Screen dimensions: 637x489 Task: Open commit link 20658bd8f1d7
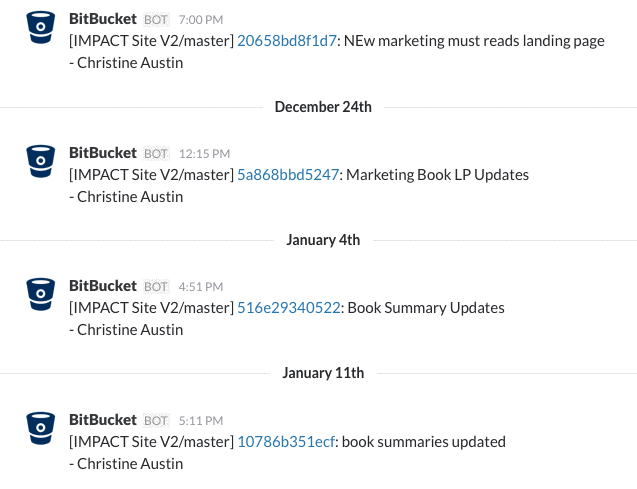pyautogui.click(x=287, y=41)
